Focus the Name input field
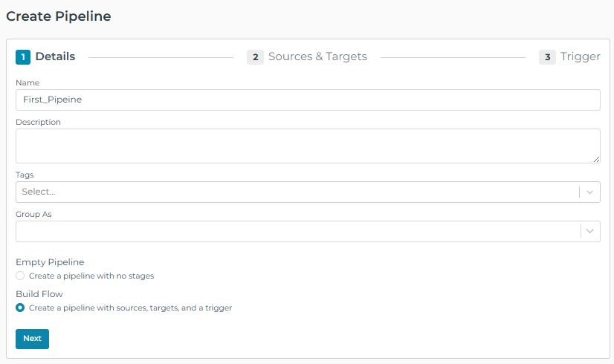 308,100
